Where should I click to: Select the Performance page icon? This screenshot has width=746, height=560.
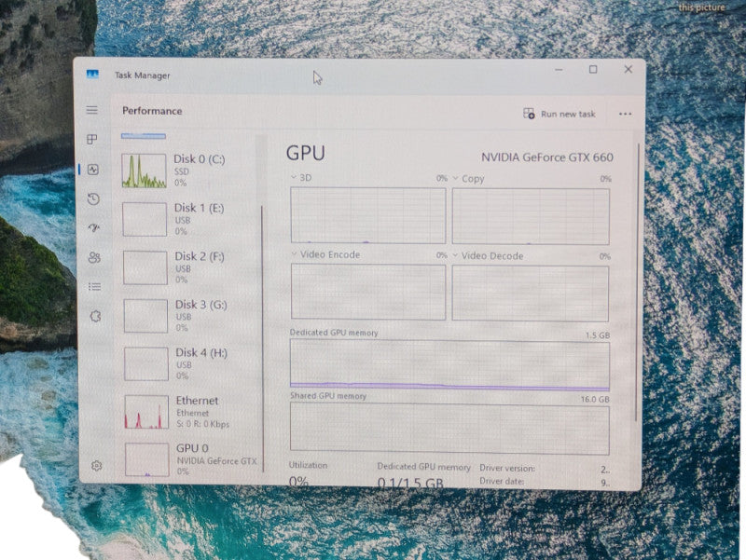93,170
